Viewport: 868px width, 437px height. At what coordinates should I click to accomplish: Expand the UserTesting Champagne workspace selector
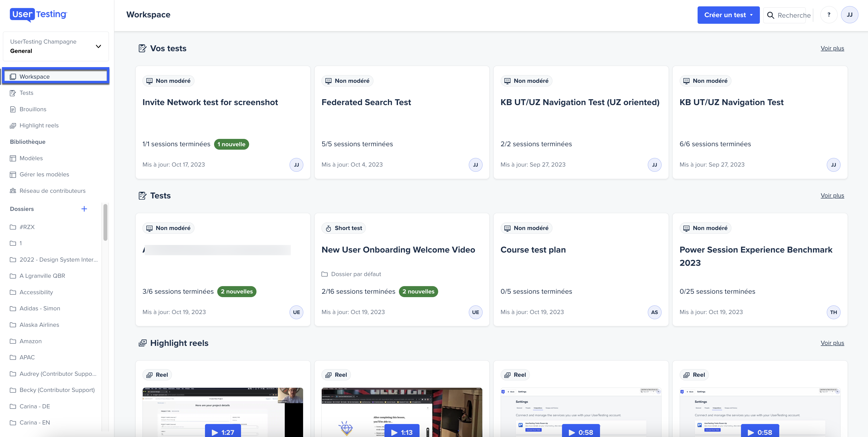98,46
